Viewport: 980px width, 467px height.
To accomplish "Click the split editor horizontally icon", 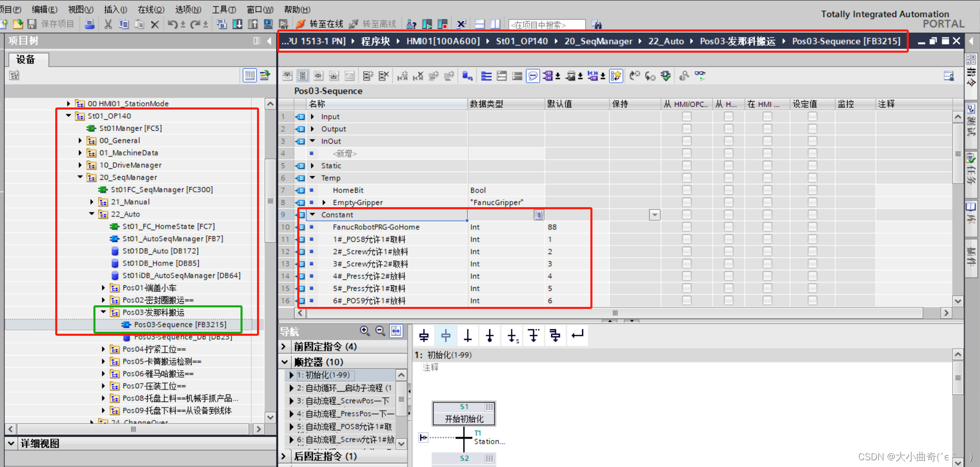I will coord(480,24).
